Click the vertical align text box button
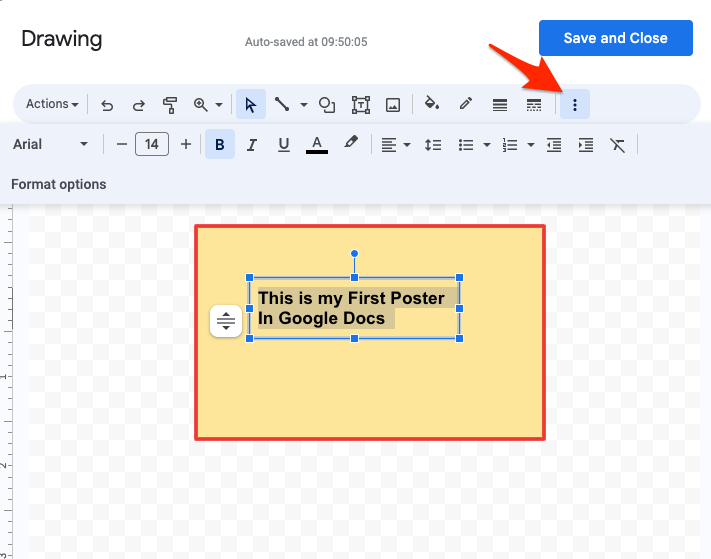The image size is (711, 559). 226,321
